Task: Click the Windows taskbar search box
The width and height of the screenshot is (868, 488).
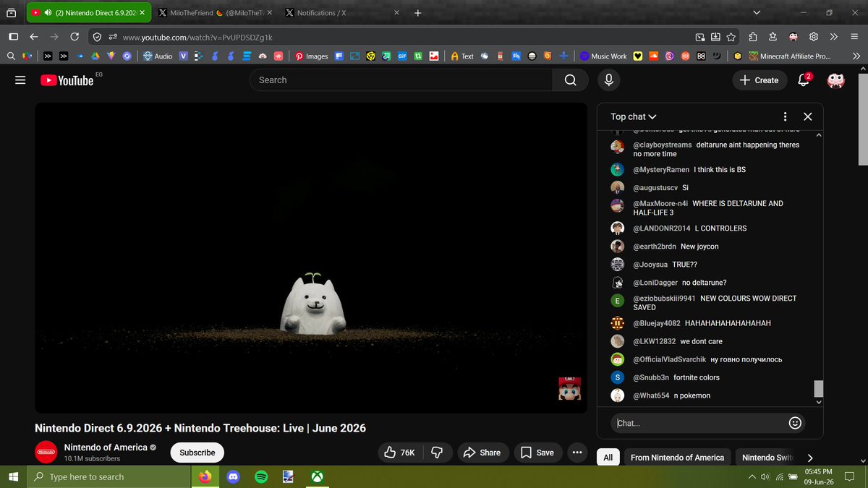Action: click(x=108, y=476)
